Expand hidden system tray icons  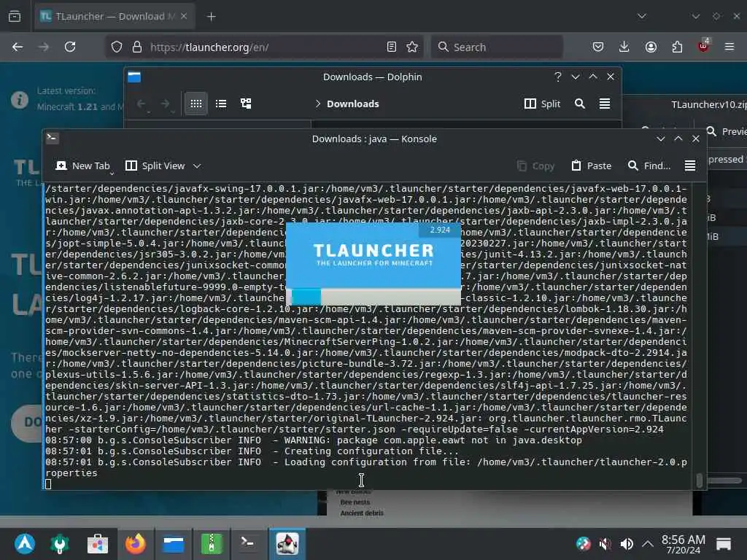(648, 543)
